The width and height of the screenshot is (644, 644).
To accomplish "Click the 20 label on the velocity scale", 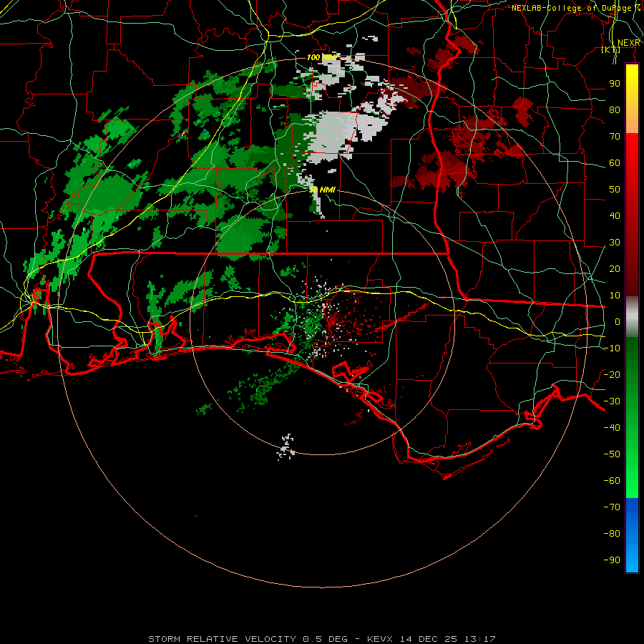I will [615, 269].
